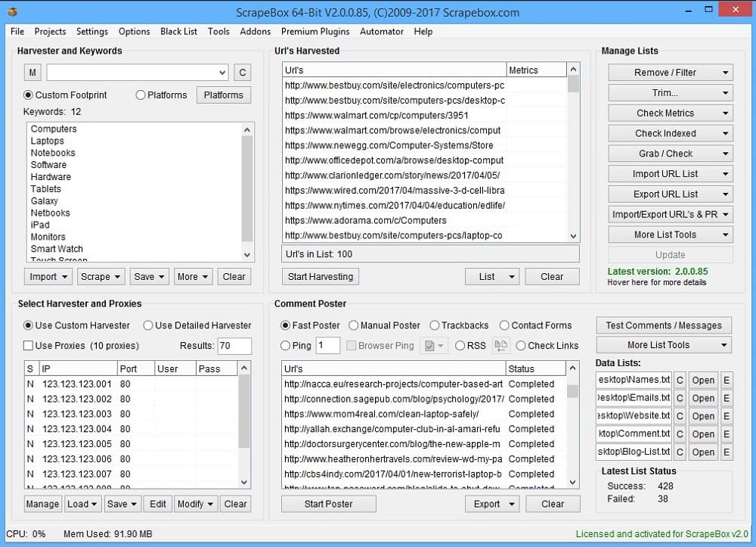Click the E button next to Comment.txt
The image size is (756, 547).
click(727, 434)
